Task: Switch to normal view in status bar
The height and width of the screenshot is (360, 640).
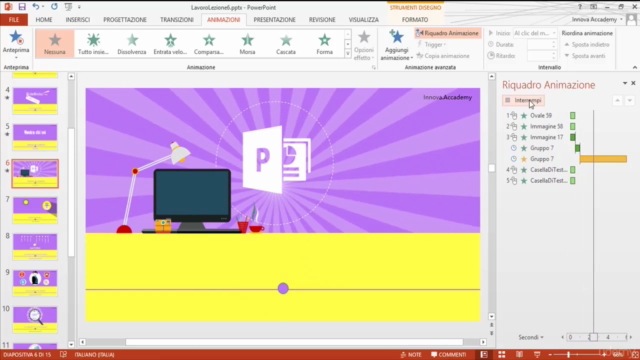Action: 484,354
